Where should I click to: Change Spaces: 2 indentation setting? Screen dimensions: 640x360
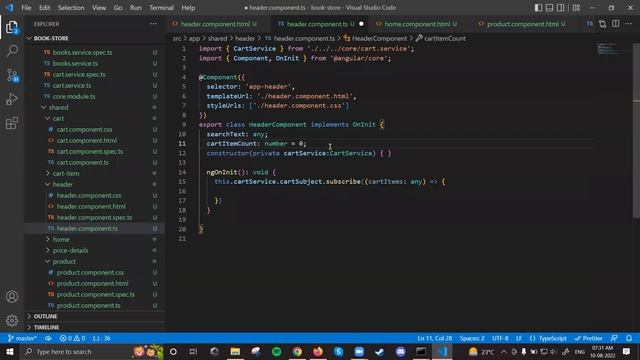point(472,338)
